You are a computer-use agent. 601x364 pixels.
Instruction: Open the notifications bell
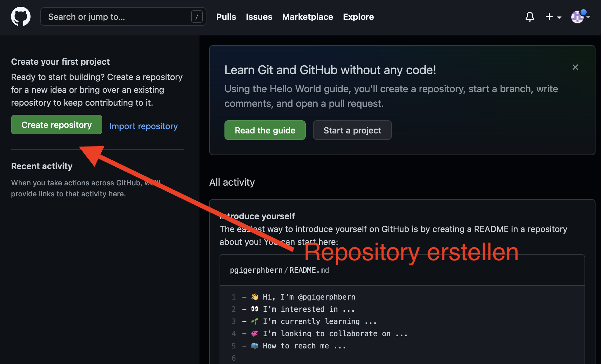[530, 17]
